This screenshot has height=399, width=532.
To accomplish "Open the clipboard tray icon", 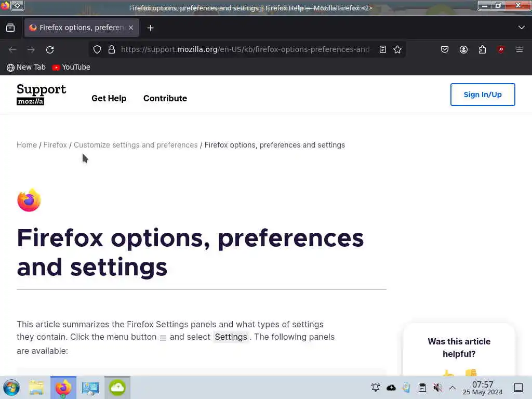I will (422, 388).
